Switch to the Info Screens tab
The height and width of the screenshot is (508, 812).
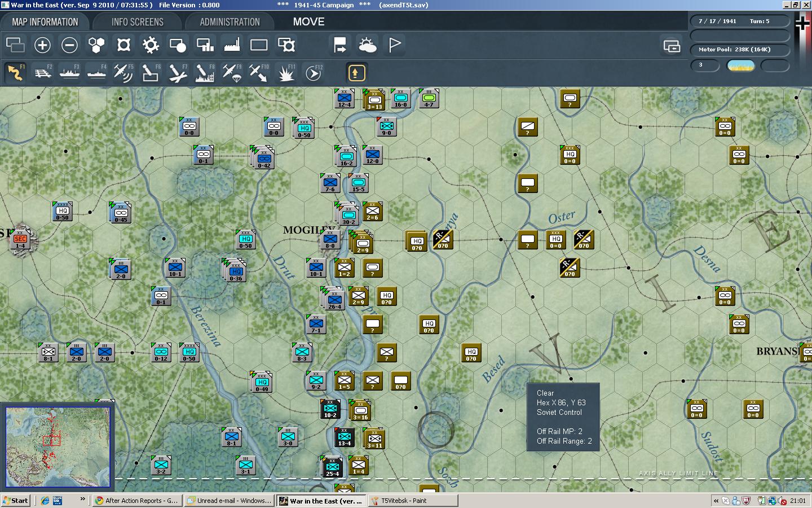[x=137, y=22]
